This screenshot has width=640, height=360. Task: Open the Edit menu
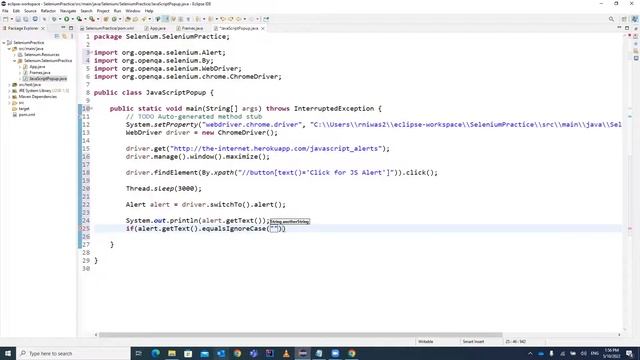[x=16, y=11]
